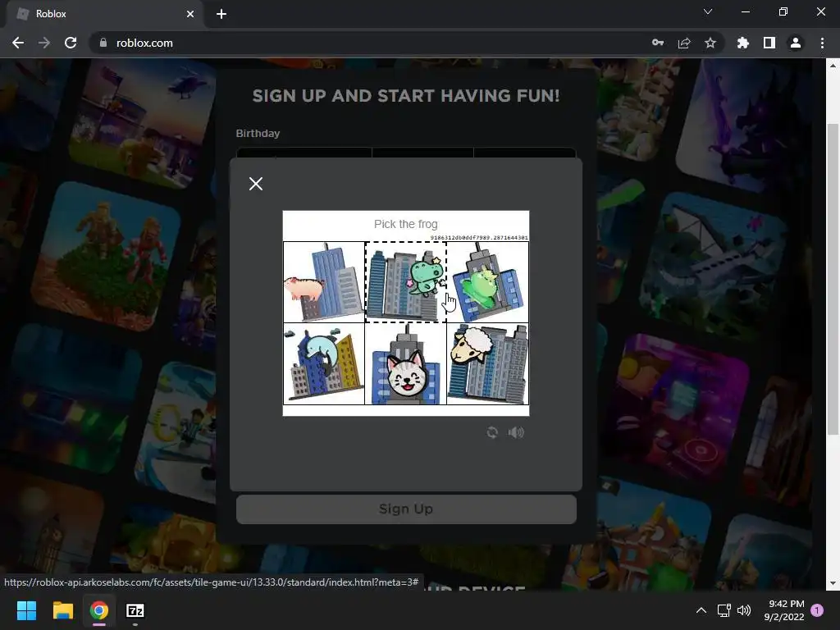Select the dolphin tile
Screen dimensions: 840x630
click(x=323, y=363)
